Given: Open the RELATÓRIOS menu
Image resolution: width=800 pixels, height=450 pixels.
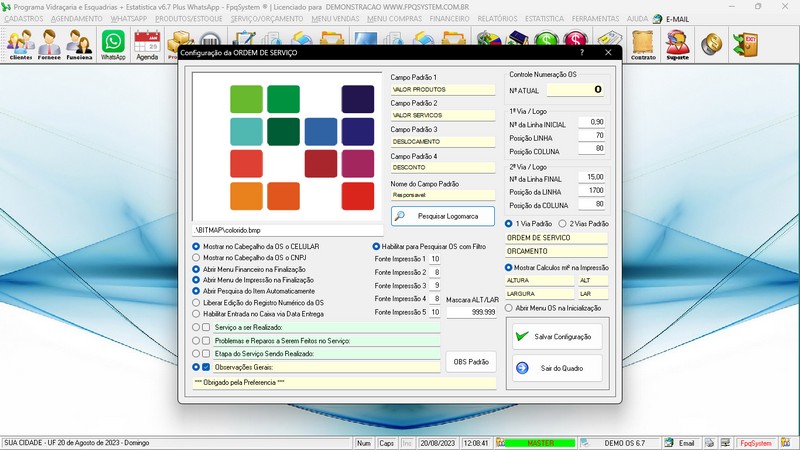Looking at the screenshot, I should (x=497, y=19).
